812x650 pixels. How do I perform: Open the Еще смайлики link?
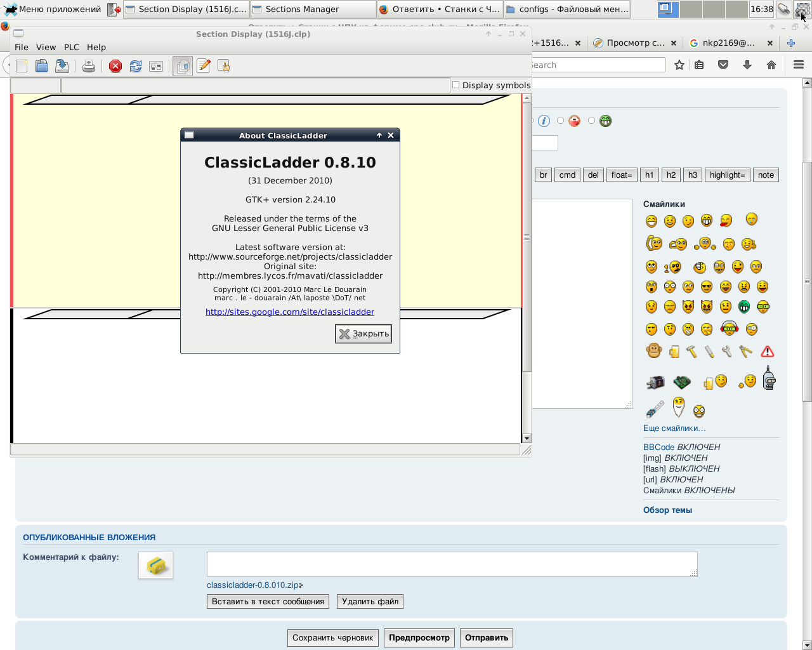click(x=674, y=428)
